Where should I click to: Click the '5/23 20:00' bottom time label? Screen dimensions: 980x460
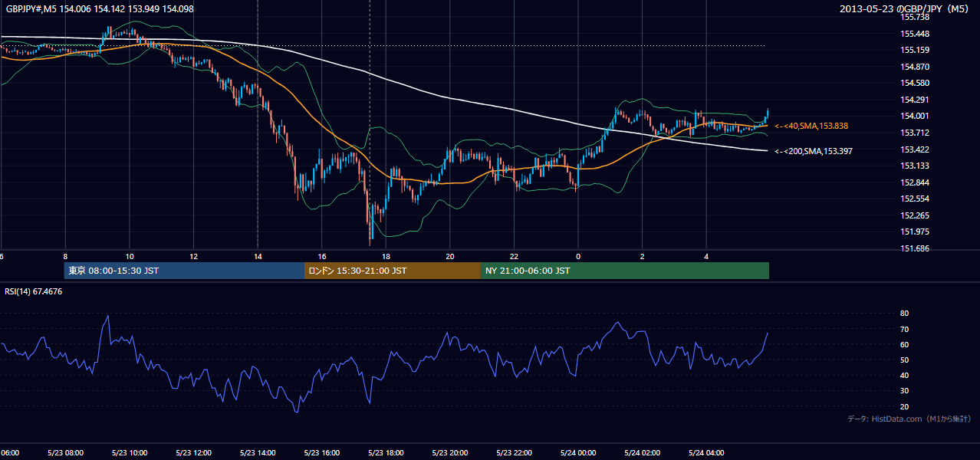(450, 452)
